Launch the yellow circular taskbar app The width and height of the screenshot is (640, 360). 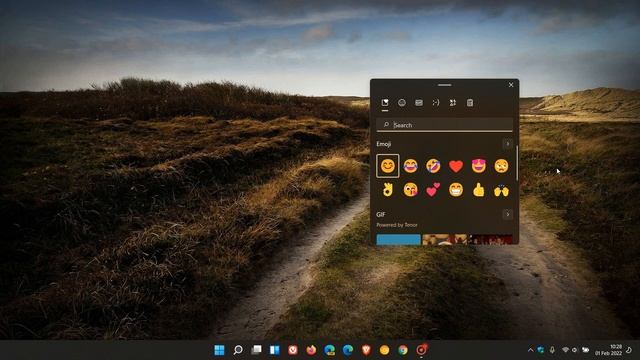click(384, 350)
